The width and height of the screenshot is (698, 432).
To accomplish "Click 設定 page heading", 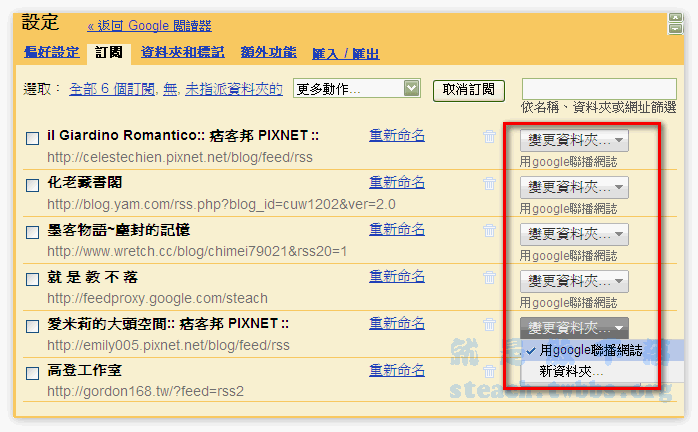I will tap(40, 22).
